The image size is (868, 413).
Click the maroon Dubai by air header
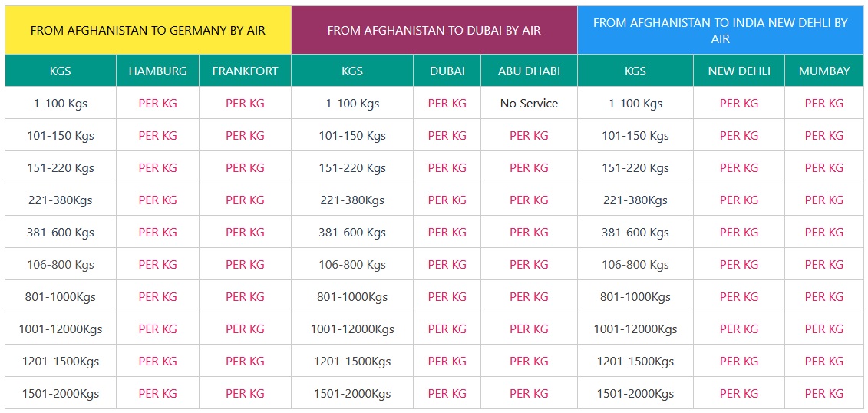(x=434, y=31)
